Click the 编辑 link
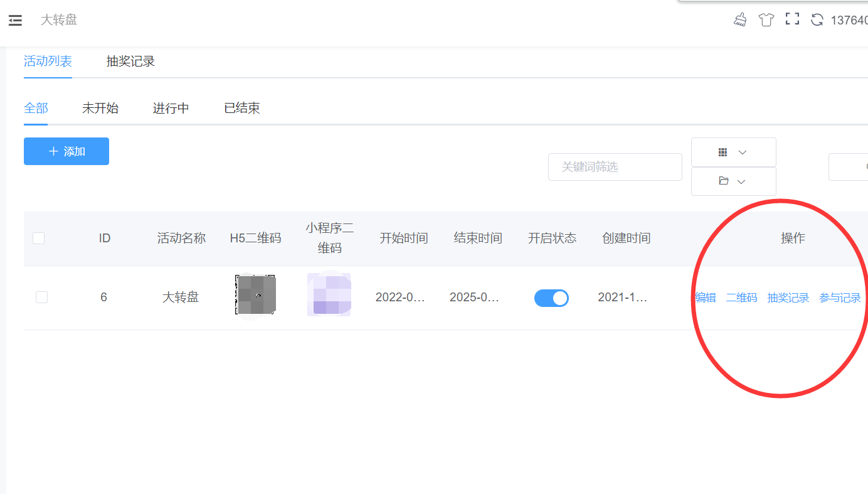 tap(706, 298)
